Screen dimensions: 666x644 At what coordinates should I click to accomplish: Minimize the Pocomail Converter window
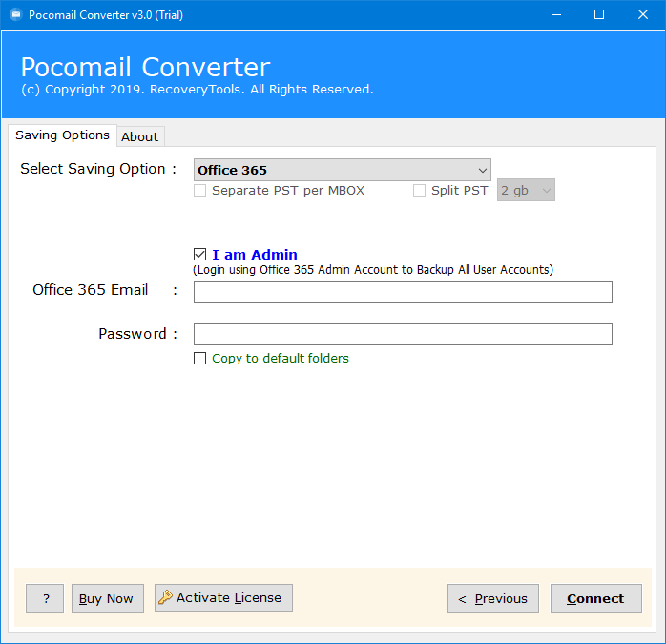point(556,15)
